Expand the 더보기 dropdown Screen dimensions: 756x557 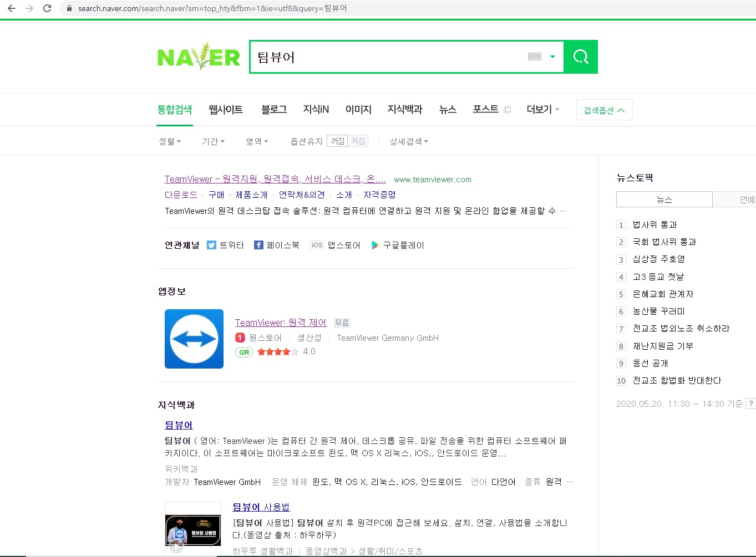tap(543, 109)
